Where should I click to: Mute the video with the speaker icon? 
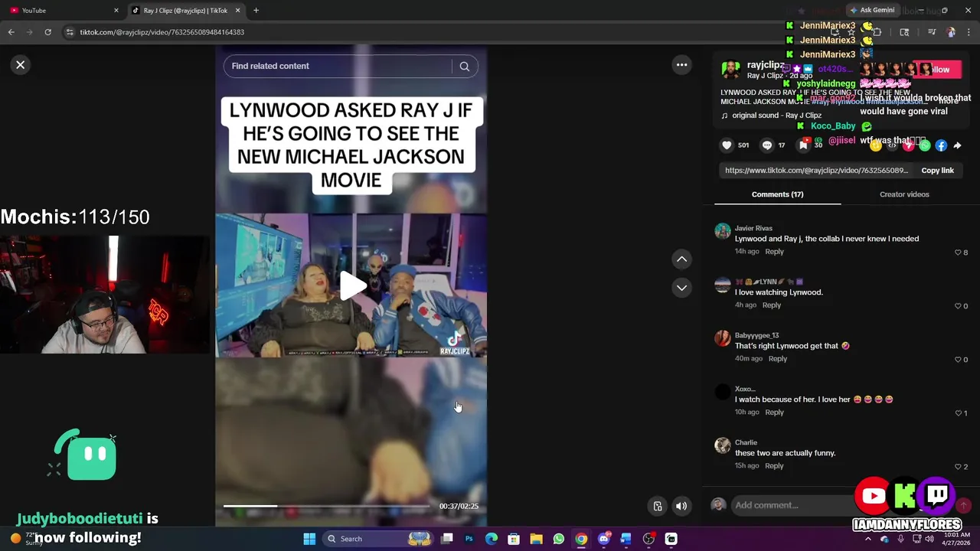[x=681, y=506]
